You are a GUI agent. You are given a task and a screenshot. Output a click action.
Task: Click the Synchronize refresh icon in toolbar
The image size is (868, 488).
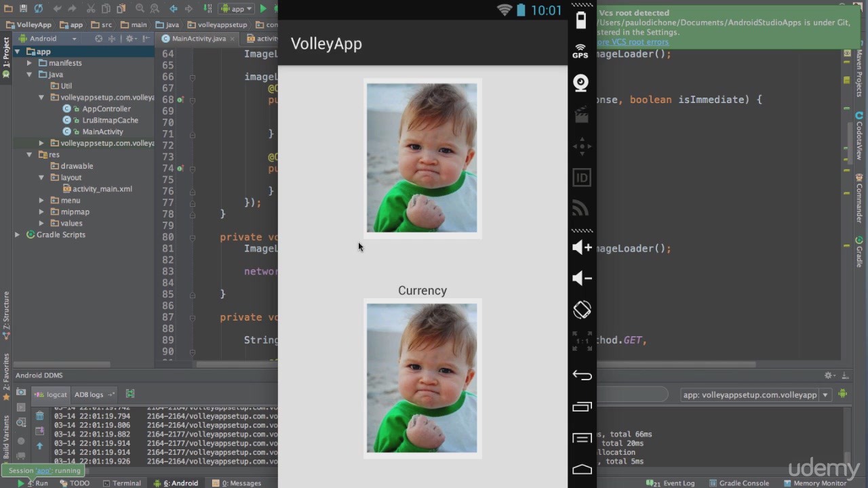(38, 9)
